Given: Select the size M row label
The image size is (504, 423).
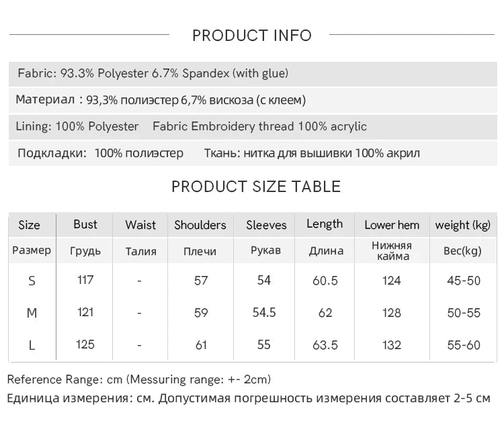Looking at the screenshot, I should click(32, 313).
